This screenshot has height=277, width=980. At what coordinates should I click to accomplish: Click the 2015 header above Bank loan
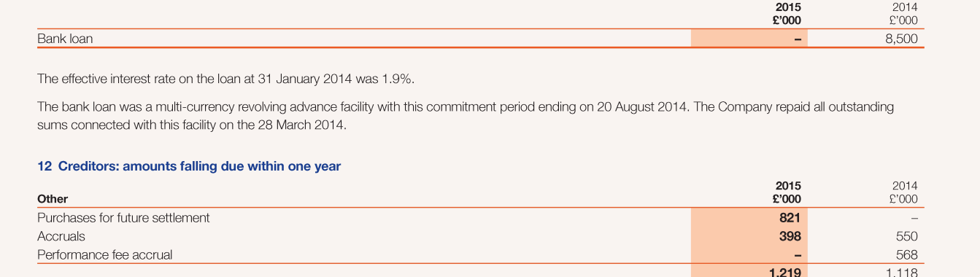[x=788, y=7]
